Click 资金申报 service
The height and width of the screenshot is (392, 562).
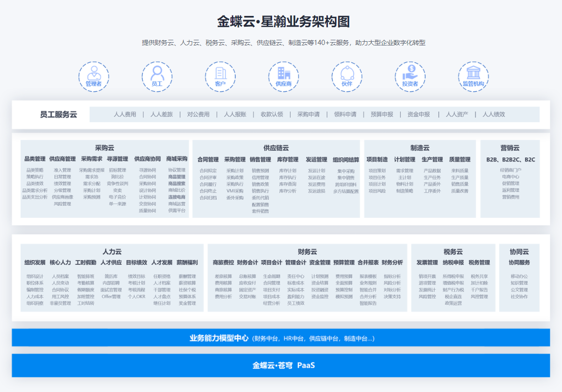pos(419,114)
